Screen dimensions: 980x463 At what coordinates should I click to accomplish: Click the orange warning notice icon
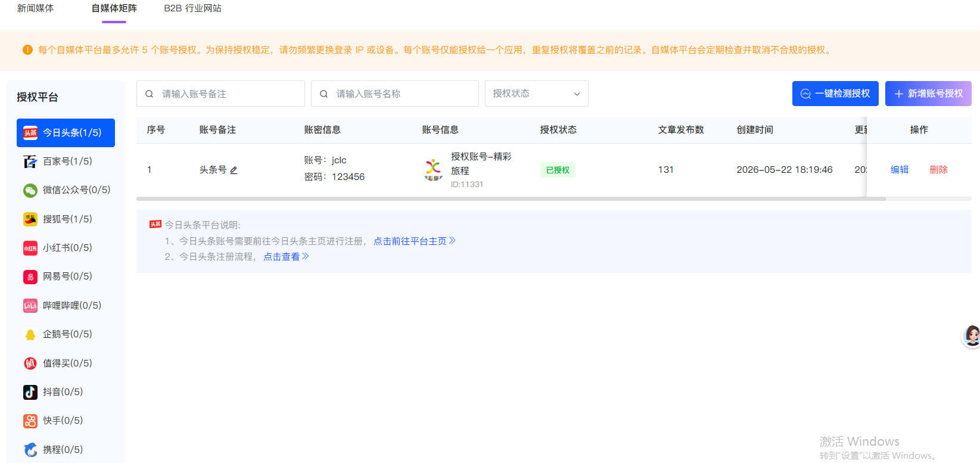pyautogui.click(x=27, y=50)
